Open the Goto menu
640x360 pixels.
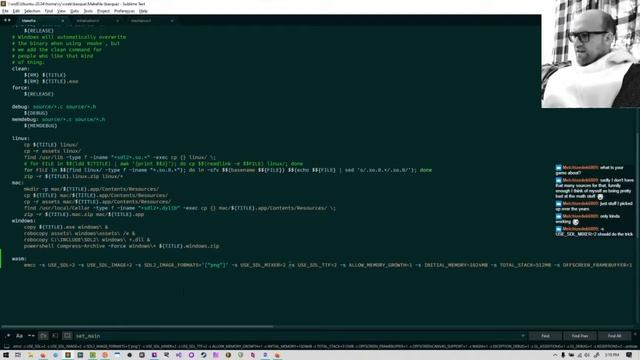[74, 11]
